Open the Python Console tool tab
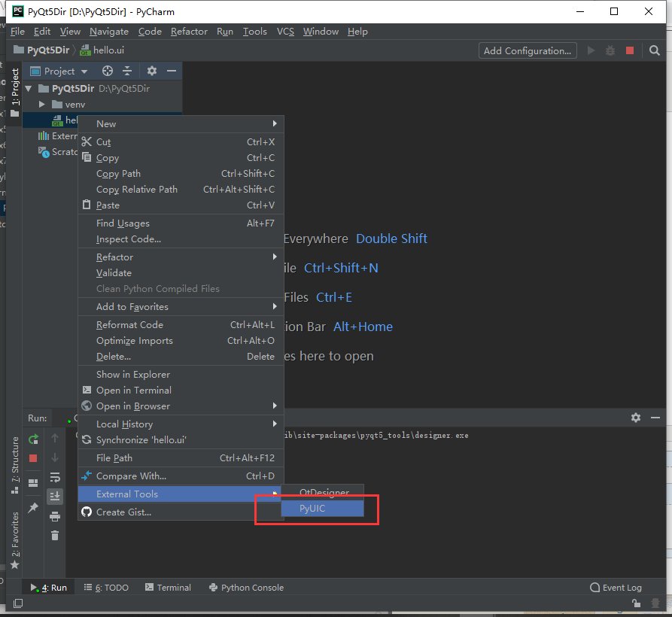 pos(246,588)
